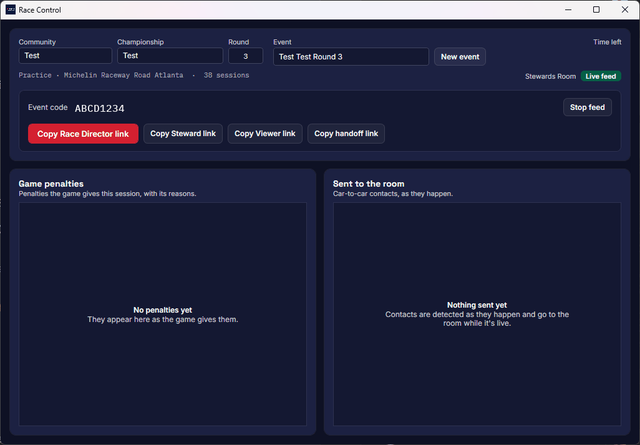
Task: Click the 'Game penalties' heading
Action: click(51, 184)
